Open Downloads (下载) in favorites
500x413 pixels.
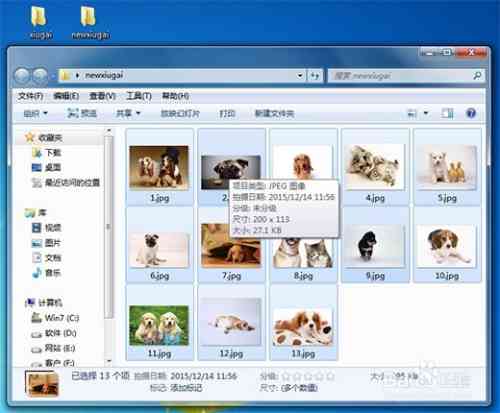tap(47, 153)
